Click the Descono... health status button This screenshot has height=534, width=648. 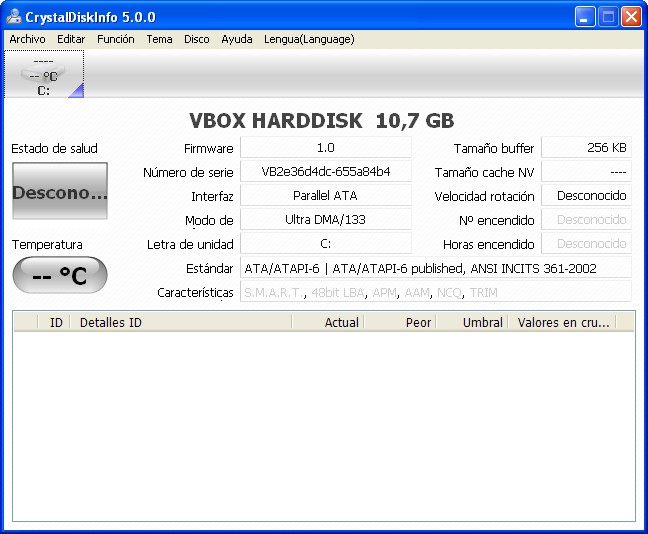pos(60,191)
